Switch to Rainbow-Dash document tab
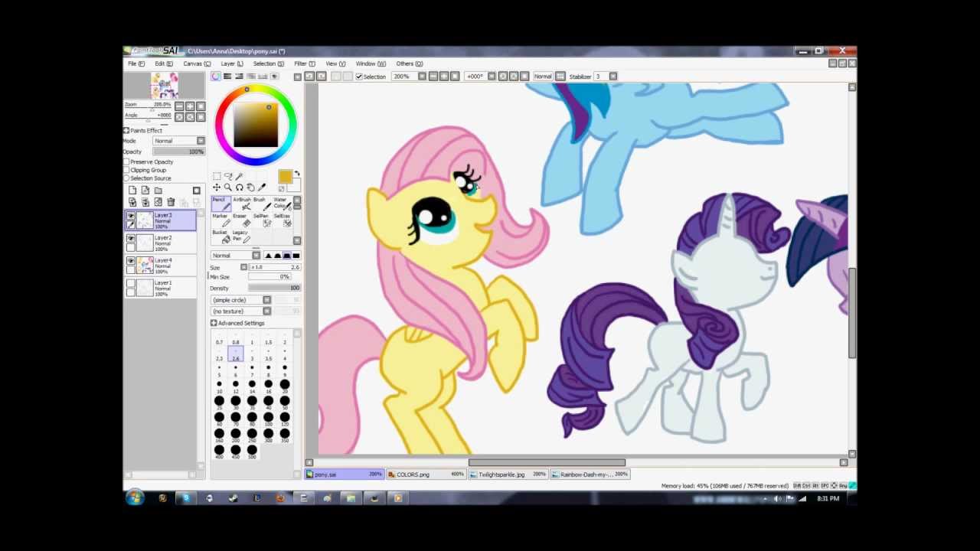Image resolution: width=980 pixels, height=551 pixels. (x=591, y=474)
